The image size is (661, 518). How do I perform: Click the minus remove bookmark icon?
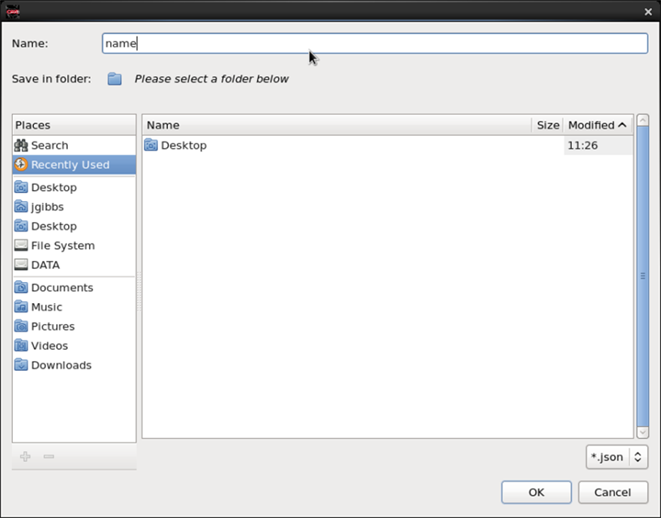[49, 456]
